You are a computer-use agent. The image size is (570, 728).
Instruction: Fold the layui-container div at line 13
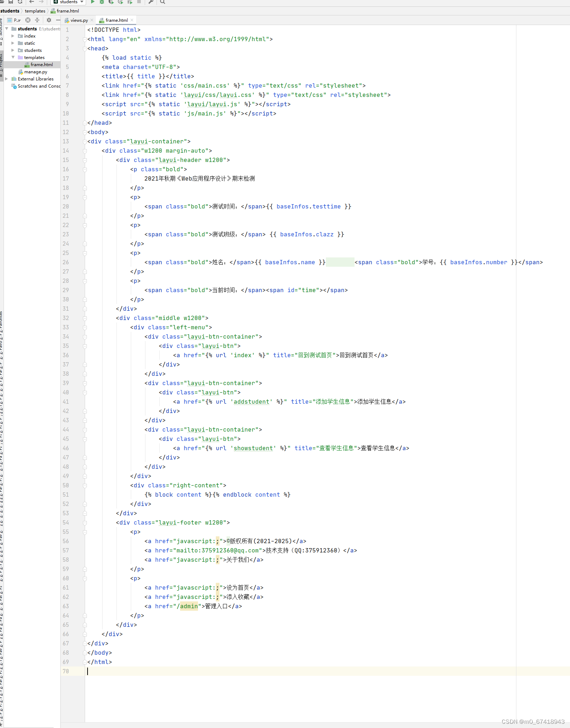click(x=85, y=142)
